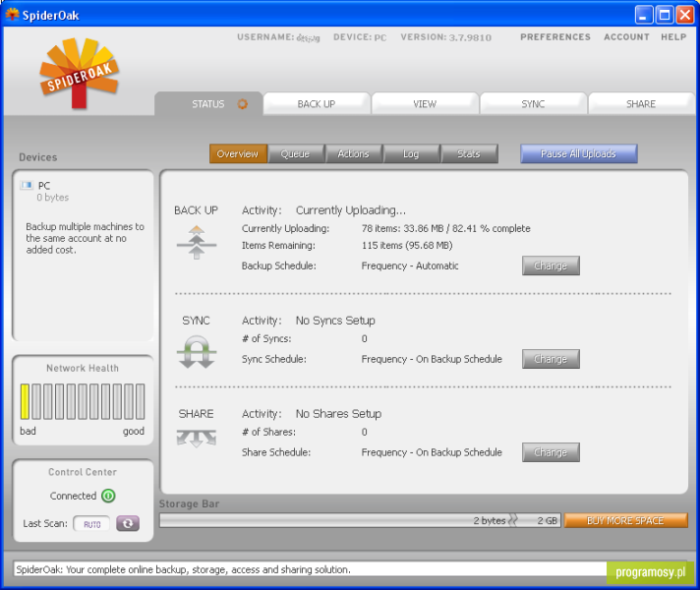Click '78 items: 33.86 MB / 82.41 % complete'
Screen dimensions: 700x590
coord(446,229)
